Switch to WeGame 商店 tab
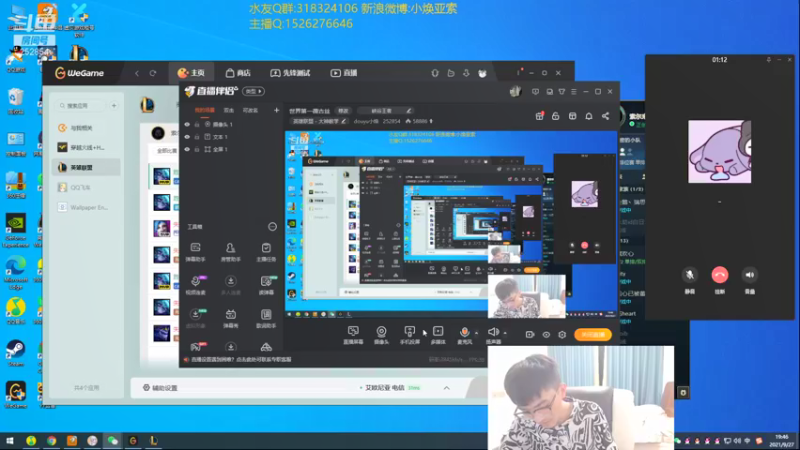This screenshot has height=450, width=800. (x=238, y=73)
